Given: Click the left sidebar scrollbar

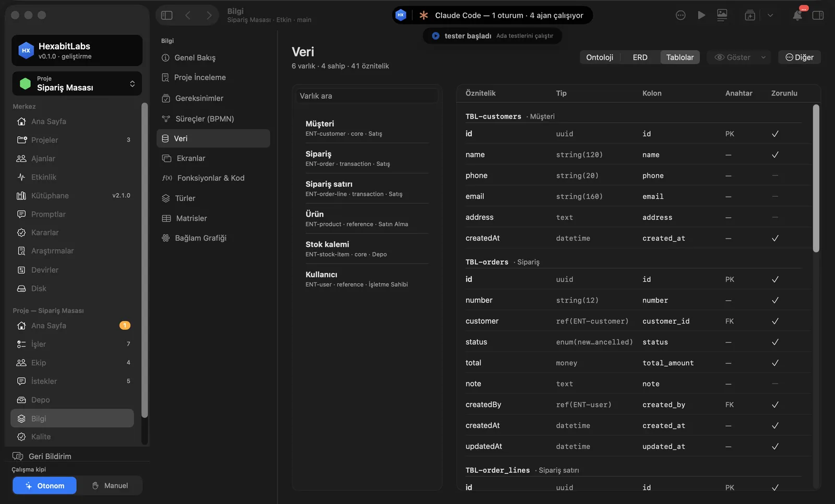Looking at the screenshot, I should click(x=145, y=260).
